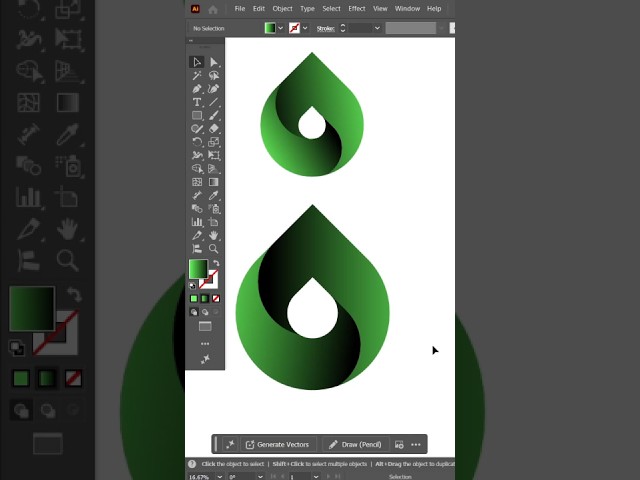Select the Paintbrush tool

[213, 116]
